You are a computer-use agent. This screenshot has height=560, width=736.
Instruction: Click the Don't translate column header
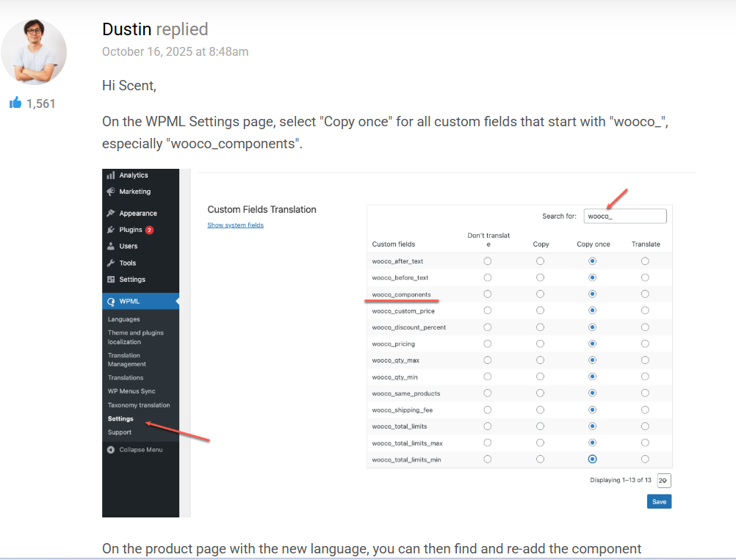click(488, 239)
